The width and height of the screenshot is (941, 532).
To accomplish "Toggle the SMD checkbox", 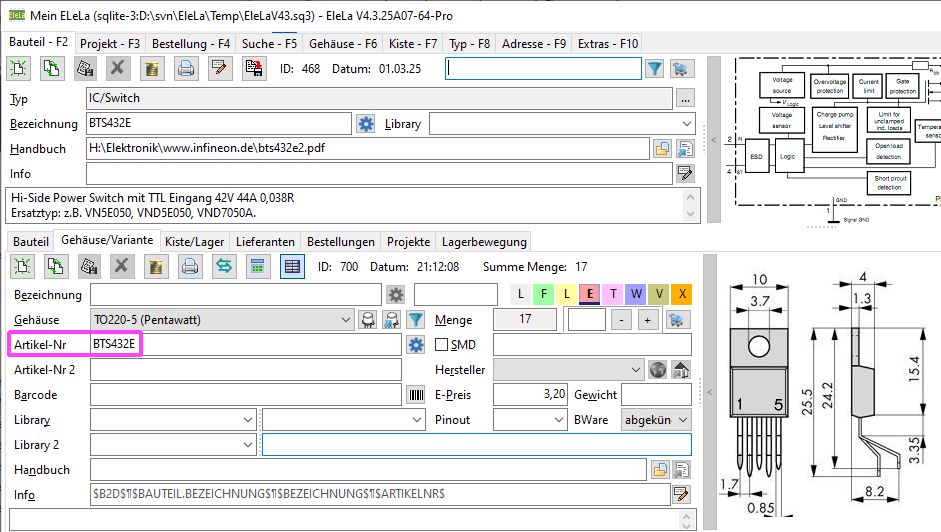I will tap(442, 345).
